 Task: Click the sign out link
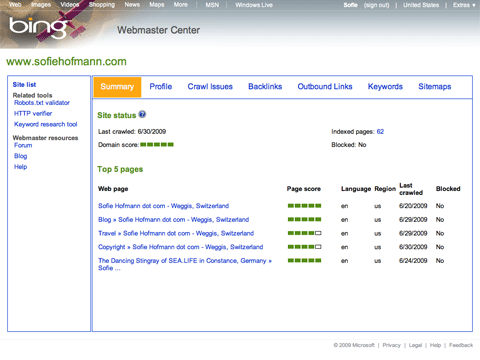click(x=376, y=5)
